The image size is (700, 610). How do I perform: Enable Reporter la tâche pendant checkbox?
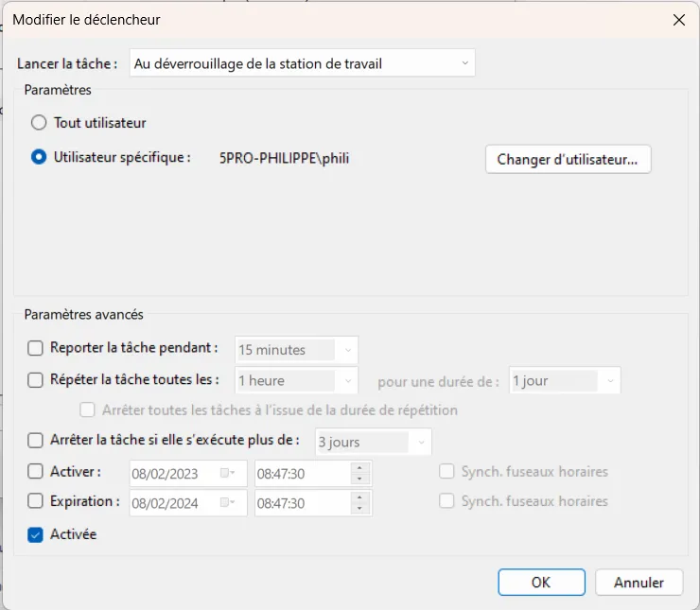35,348
